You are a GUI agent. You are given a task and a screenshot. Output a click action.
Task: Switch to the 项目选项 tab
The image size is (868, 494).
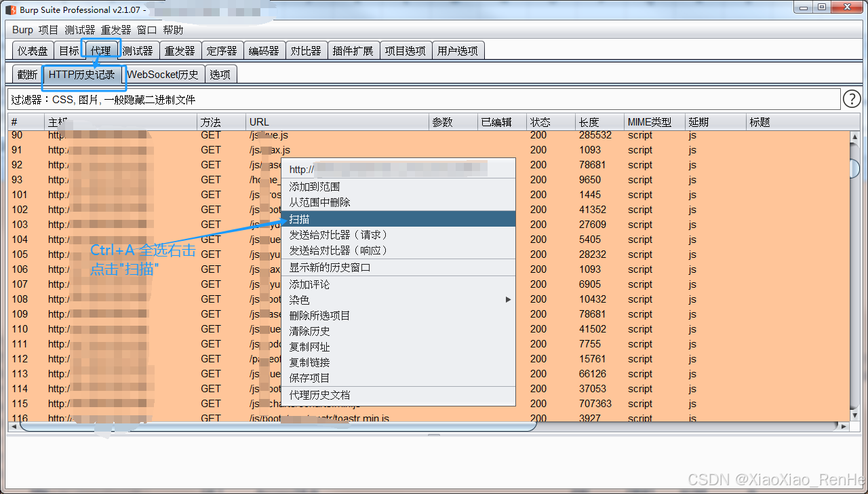click(405, 51)
